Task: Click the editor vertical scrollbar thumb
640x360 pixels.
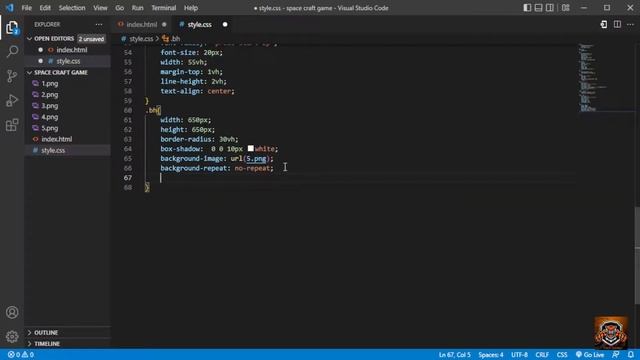Action: pos(637,256)
